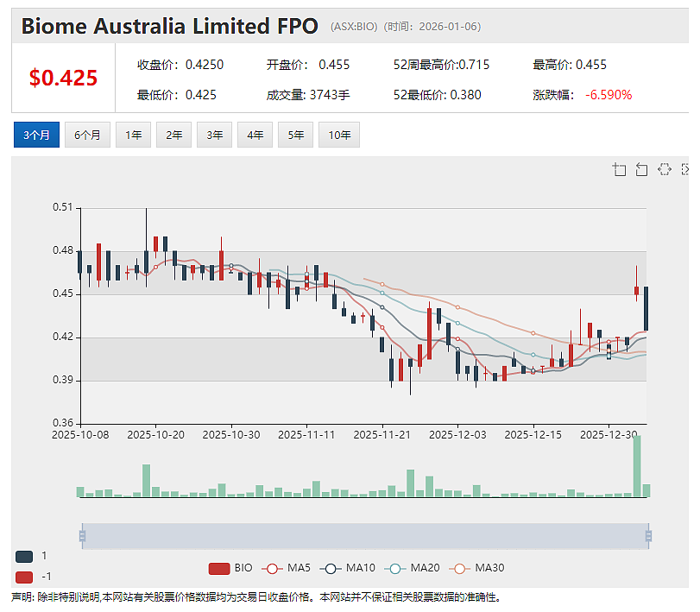Screen dimensions: 700x612
Task: Click the 2025-10-30 x-axis date label
Action: pyautogui.click(x=231, y=435)
